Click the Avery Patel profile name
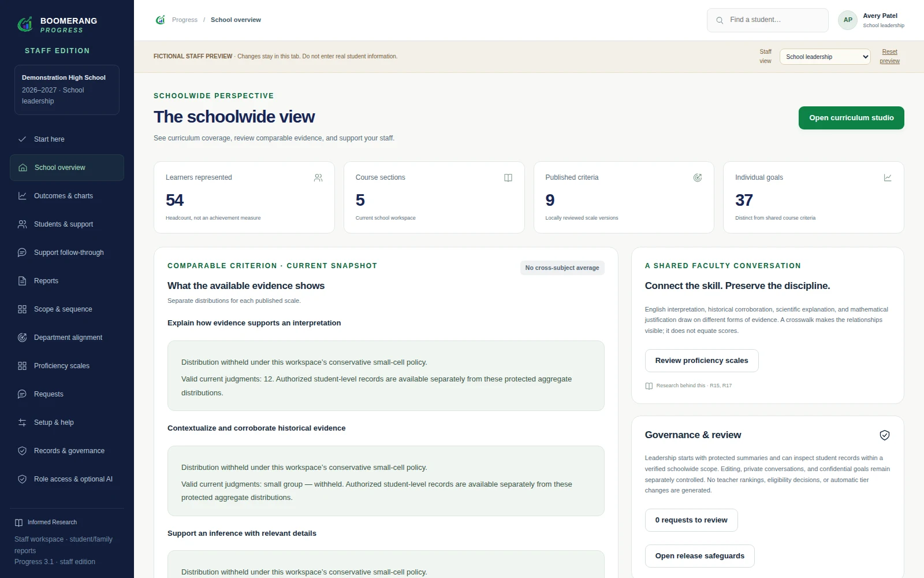924x578 pixels. click(880, 16)
